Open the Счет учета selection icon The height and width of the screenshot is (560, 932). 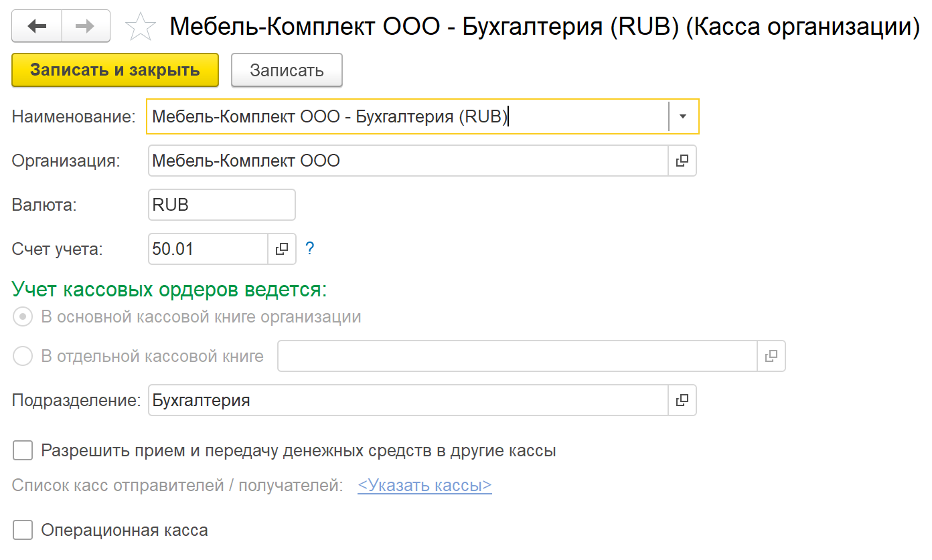[282, 250]
